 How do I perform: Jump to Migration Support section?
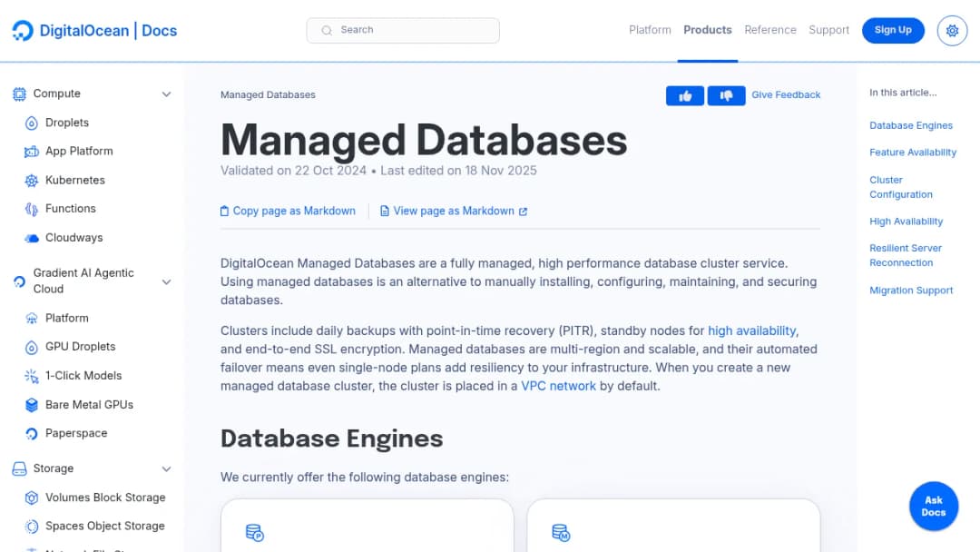coord(911,291)
